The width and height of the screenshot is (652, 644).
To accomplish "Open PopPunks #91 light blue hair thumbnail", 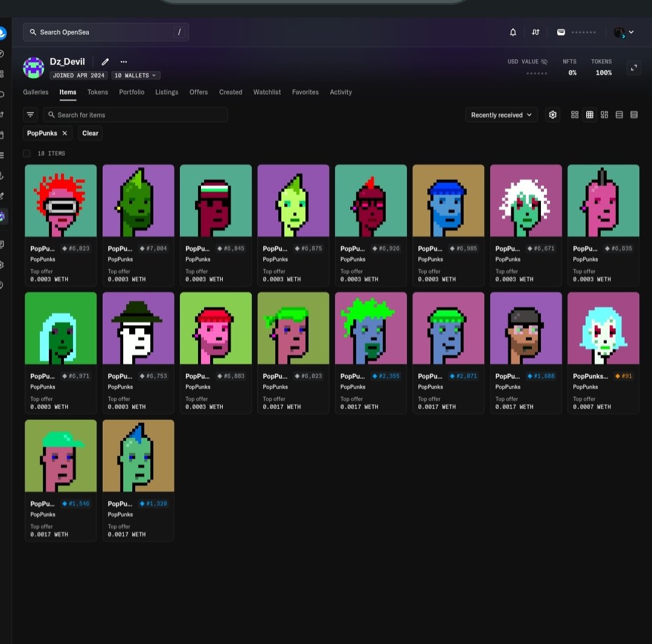I will (x=603, y=328).
